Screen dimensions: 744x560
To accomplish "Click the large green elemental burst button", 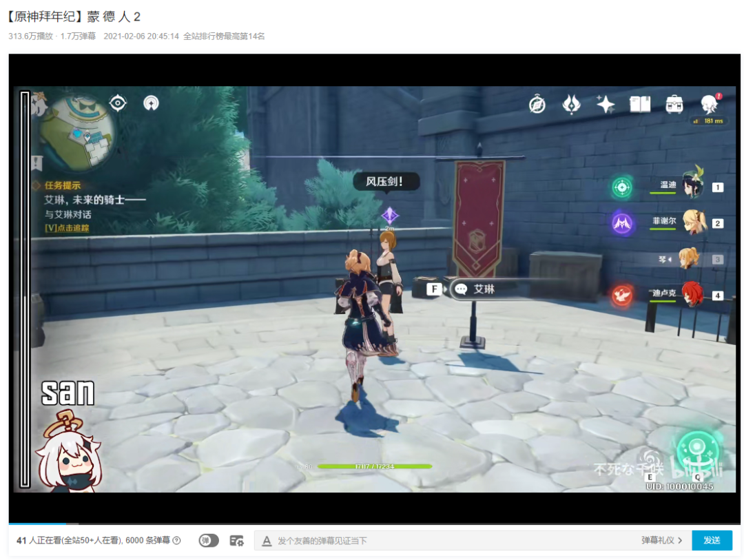I will 697,451.
